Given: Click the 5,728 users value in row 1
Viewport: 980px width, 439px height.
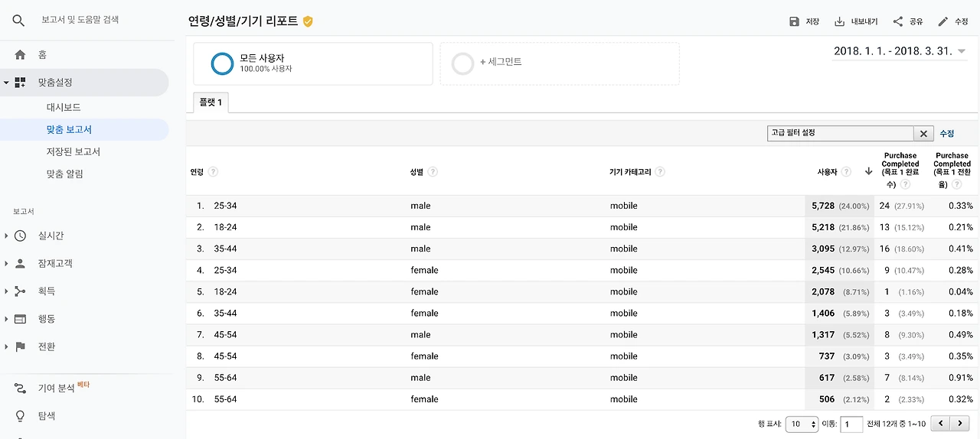Looking at the screenshot, I should [x=823, y=206].
